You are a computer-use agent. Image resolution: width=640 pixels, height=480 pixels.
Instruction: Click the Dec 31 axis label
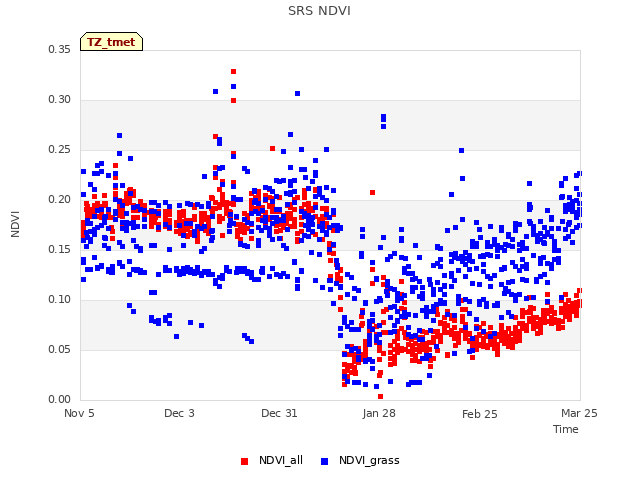[x=279, y=413]
